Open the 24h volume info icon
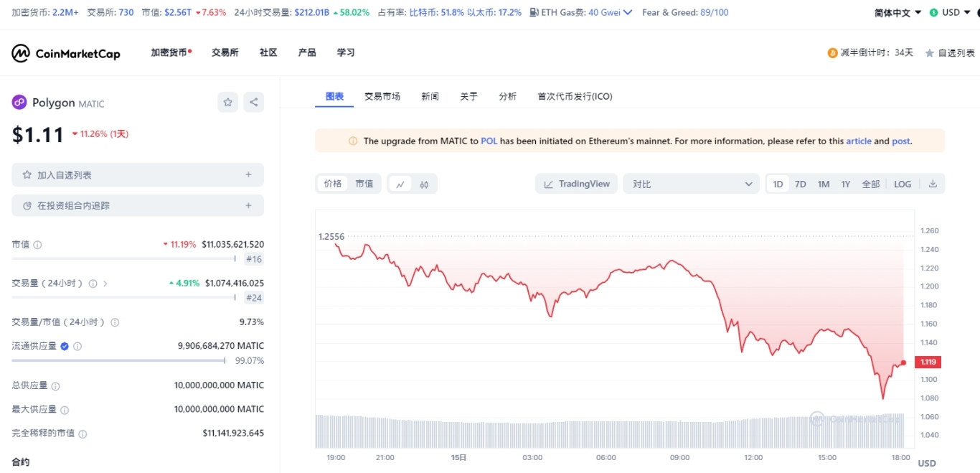This screenshot has width=980, height=473. tap(93, 284)
